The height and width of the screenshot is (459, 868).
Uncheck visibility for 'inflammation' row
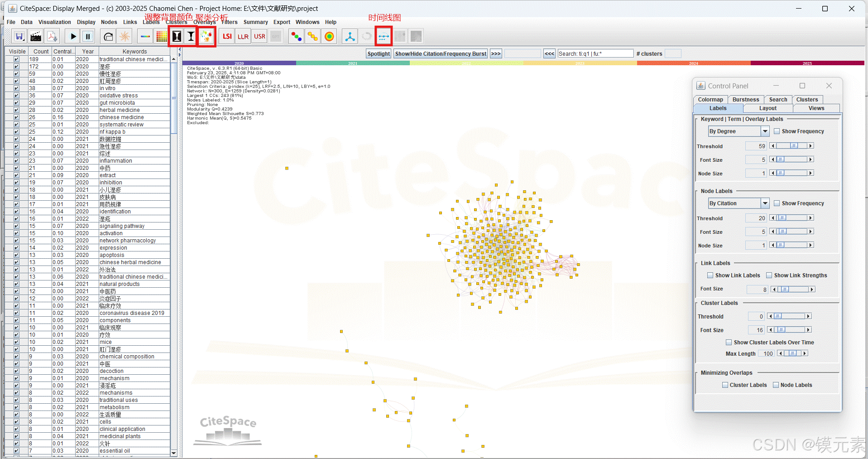click(16, 161)
